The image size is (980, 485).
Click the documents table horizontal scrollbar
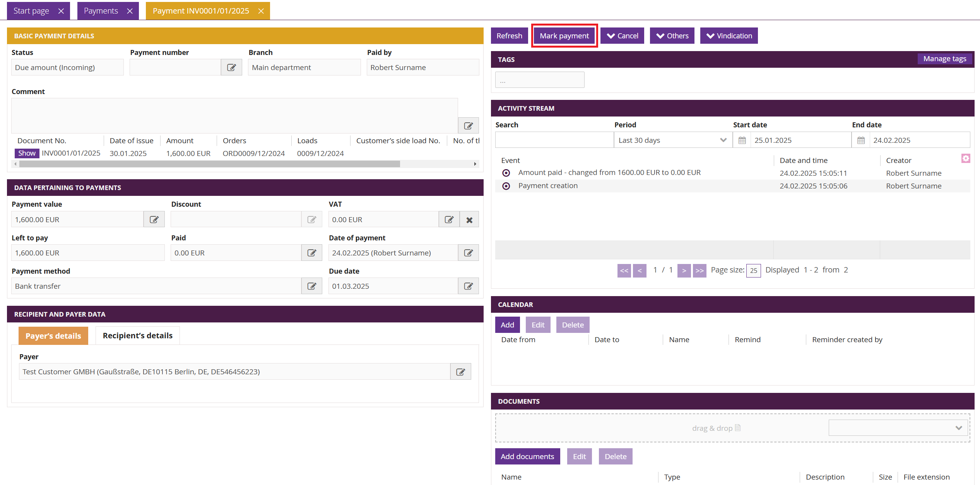(x=209, y=164)
